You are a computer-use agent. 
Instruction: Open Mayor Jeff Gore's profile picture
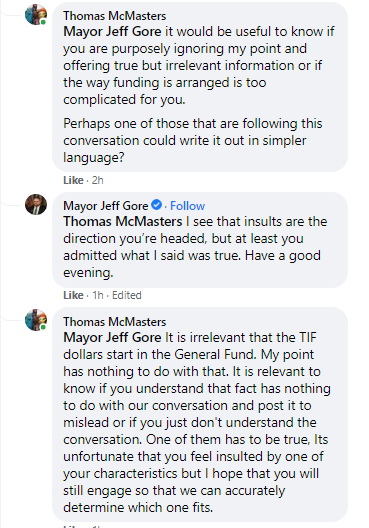point(36,204)
